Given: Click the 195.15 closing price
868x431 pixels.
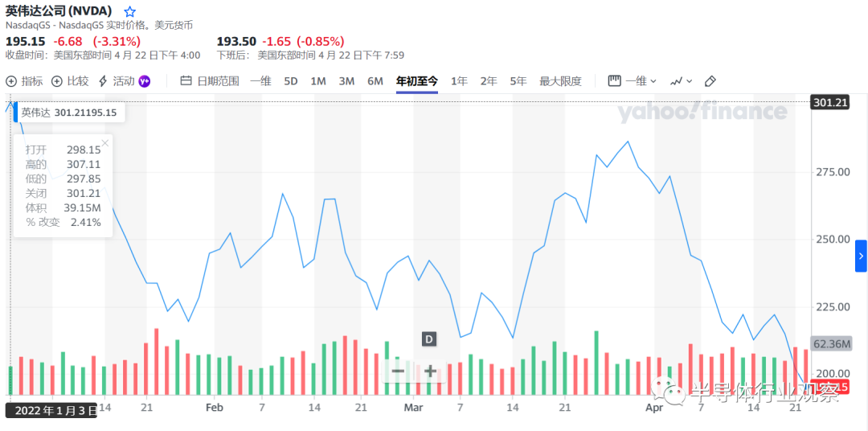Looking at the screenshot, I should (x=26, y=42).
